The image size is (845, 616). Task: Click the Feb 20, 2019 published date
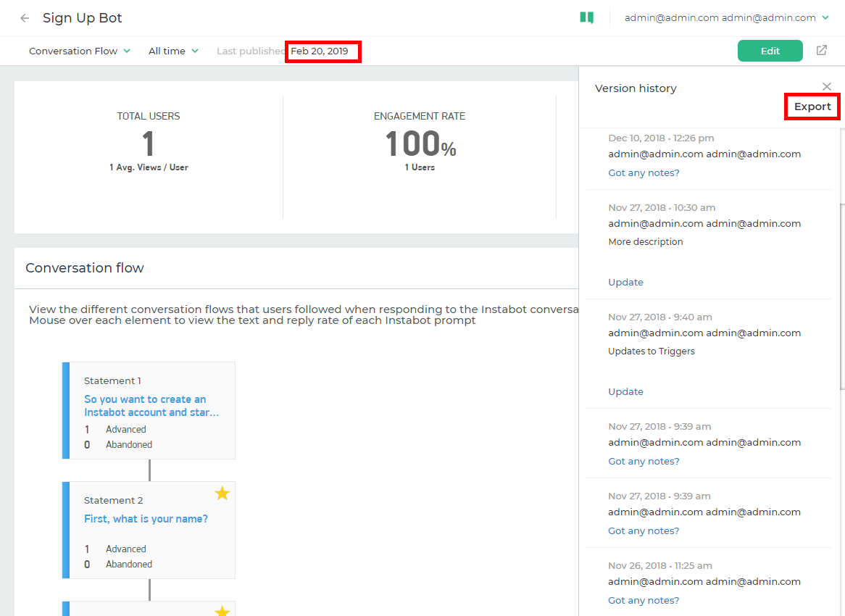[320, 51]
